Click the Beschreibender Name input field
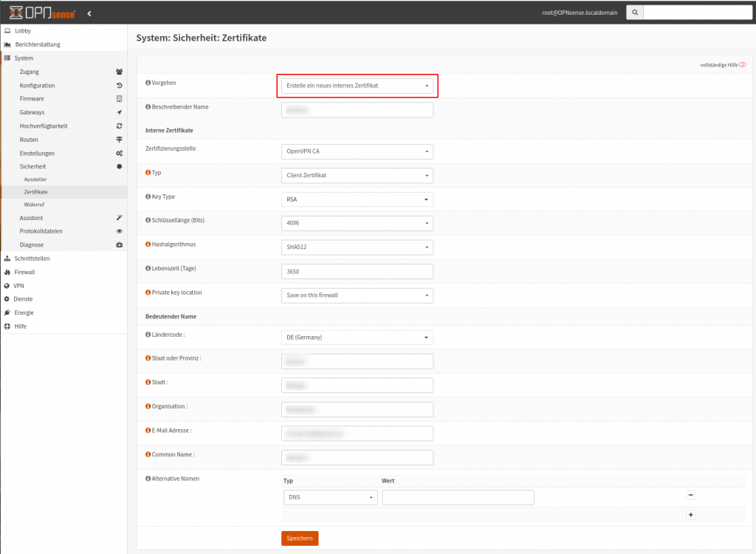756x554 pixels. 357,109
